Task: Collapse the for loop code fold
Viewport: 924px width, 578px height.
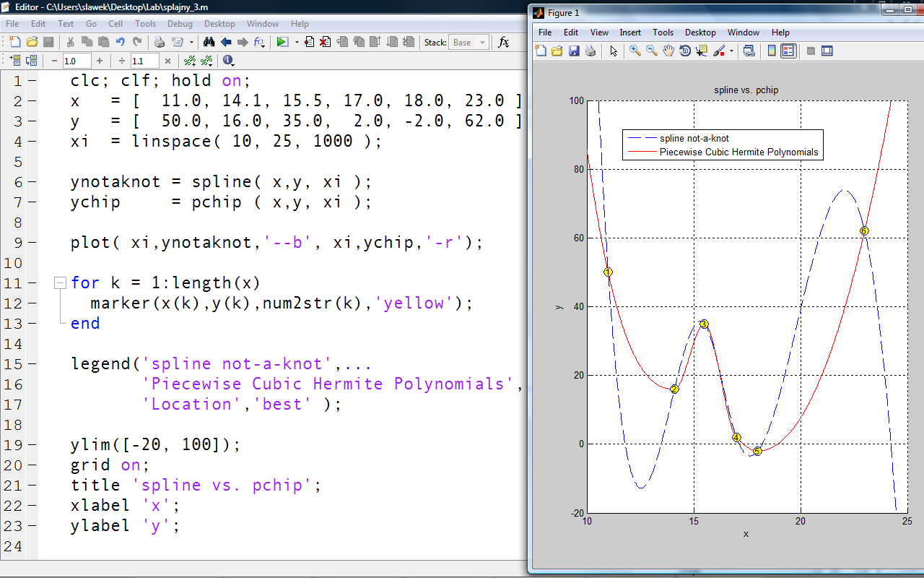Action: pos(60,282)
